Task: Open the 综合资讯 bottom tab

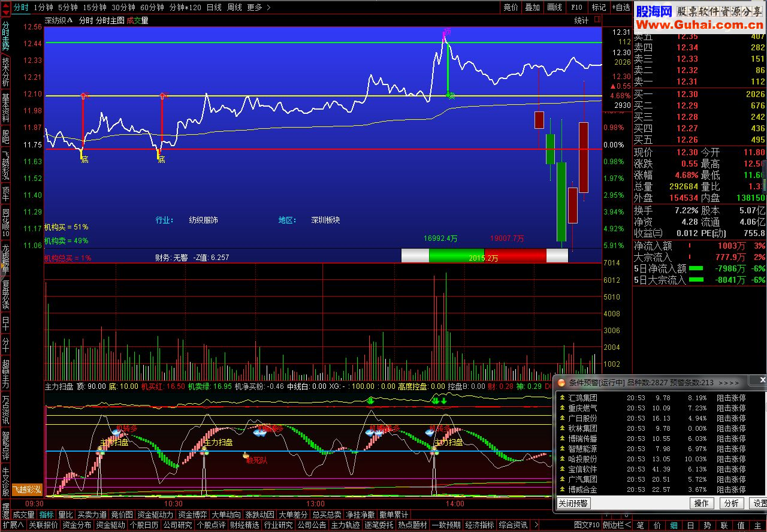Action: point(513,525)
